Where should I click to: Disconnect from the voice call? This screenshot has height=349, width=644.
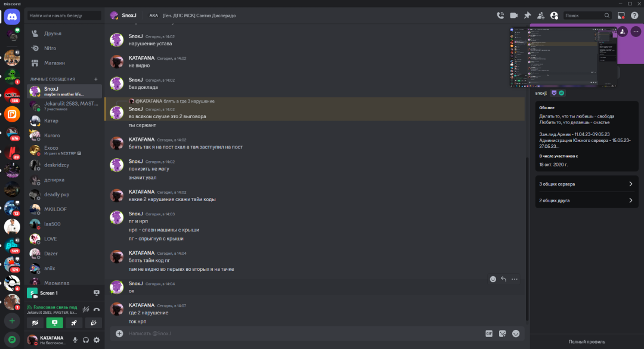(96, 309)
